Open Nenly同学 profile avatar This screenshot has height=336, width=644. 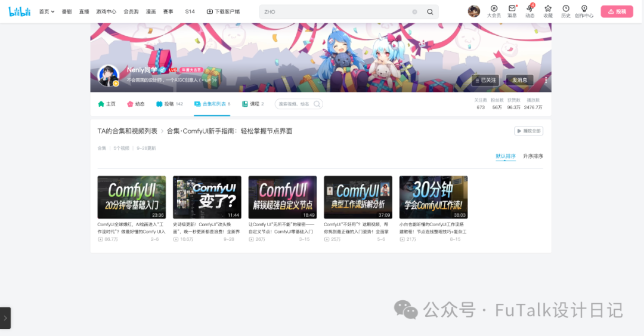tap(109, 76)
